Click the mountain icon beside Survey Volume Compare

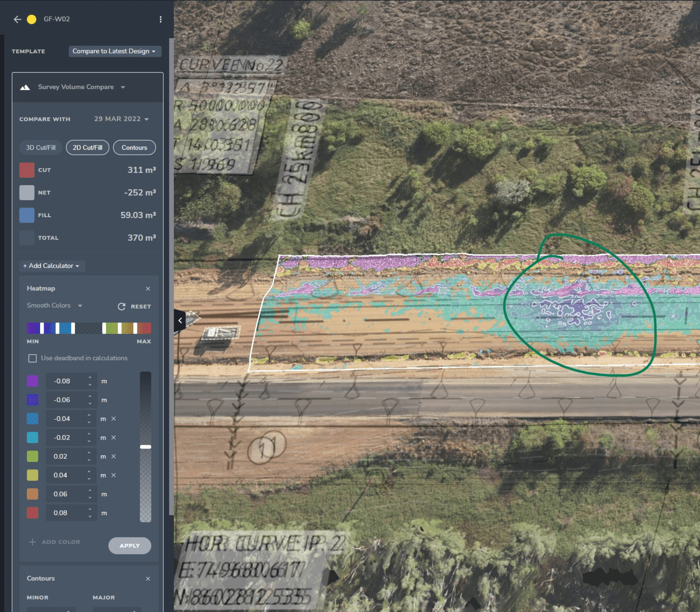tap(25, 87)
